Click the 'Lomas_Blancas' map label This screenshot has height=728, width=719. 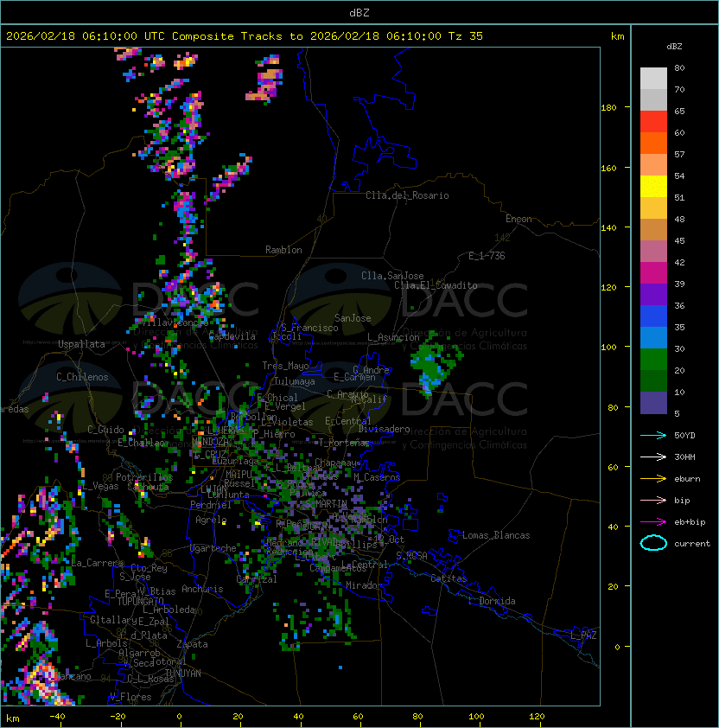tap(496, 535)
